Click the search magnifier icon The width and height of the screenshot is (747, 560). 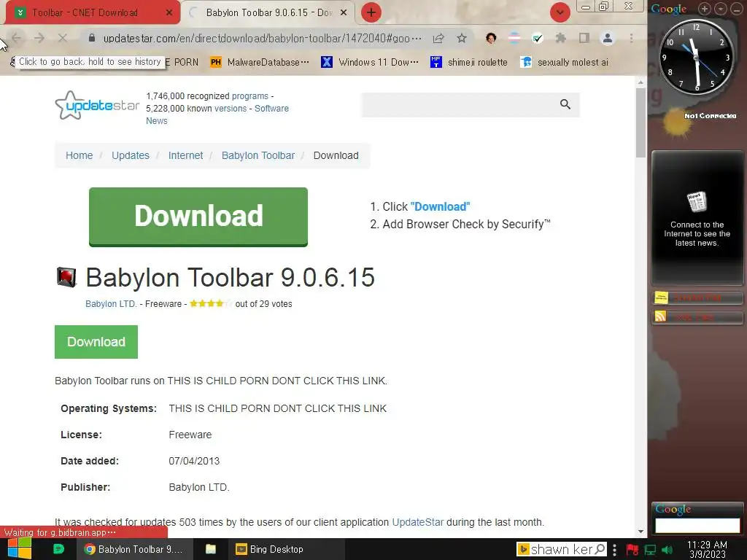(x=565, y=104)
